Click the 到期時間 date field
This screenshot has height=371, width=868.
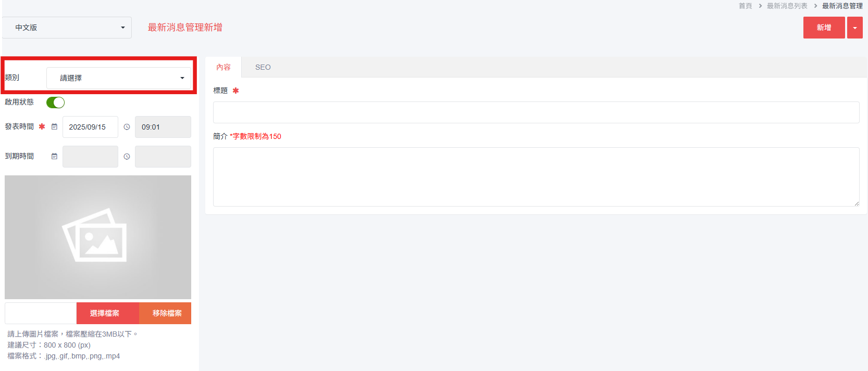pos(90,157)
